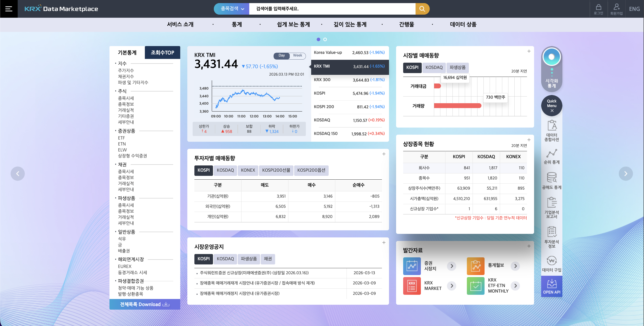Open the 증권시장지 publication icon
644x326 pixels.
coord(412,266)
